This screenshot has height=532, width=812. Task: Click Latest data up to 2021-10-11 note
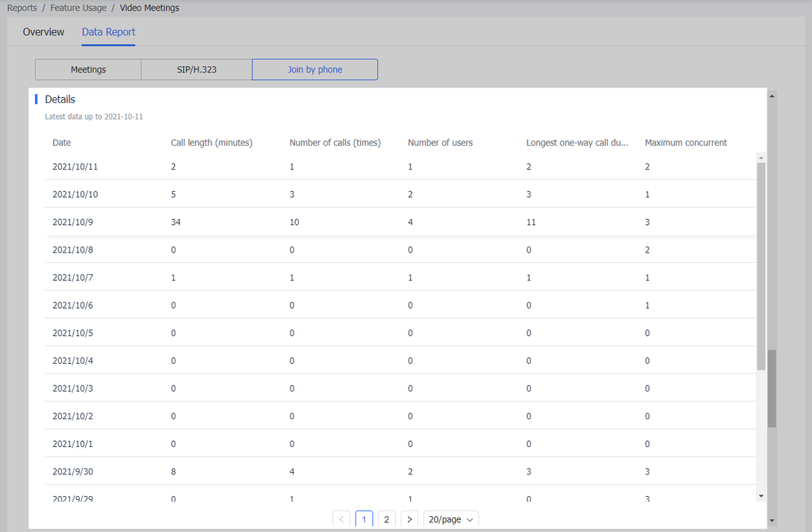[93, 117]
